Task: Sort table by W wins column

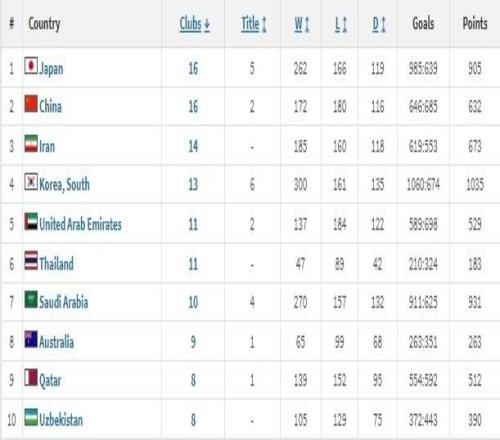Action: click(302, 24)
